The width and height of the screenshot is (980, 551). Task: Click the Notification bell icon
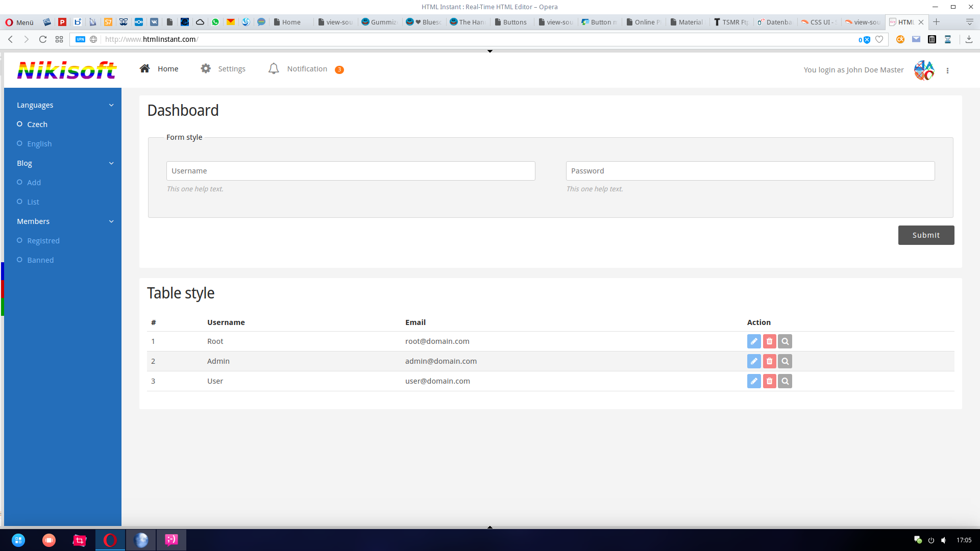pos(274,69)
